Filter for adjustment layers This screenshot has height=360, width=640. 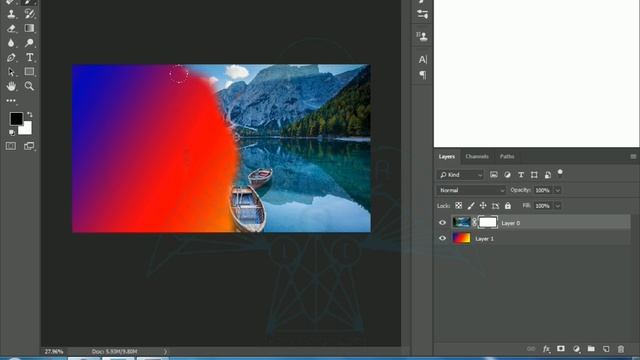click(507, 175)
